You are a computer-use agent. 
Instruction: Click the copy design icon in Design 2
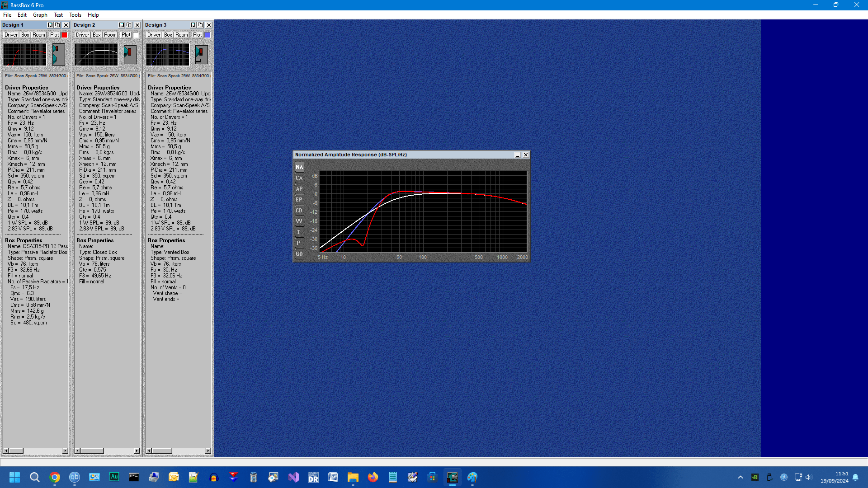coord(129,25)
